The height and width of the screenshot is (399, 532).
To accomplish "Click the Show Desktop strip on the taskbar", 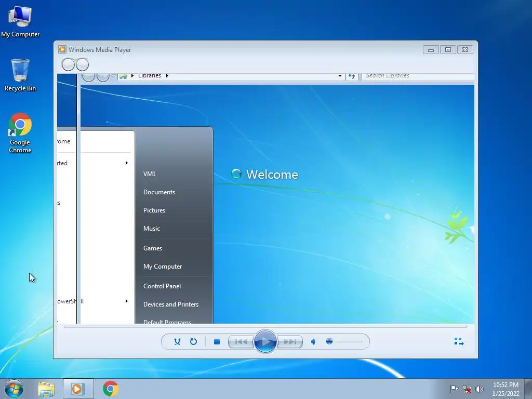I will (528, 389).
